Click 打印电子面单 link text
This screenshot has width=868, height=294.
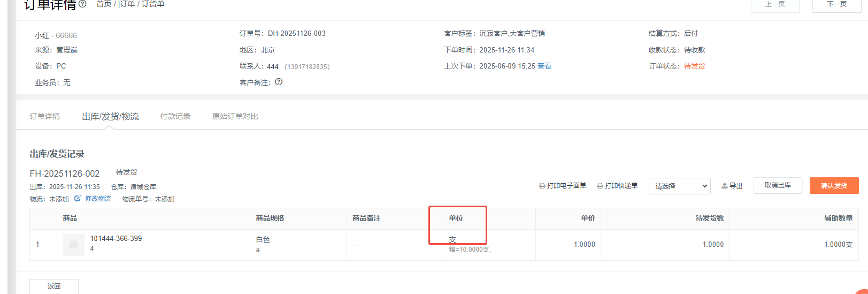[566, 186]
